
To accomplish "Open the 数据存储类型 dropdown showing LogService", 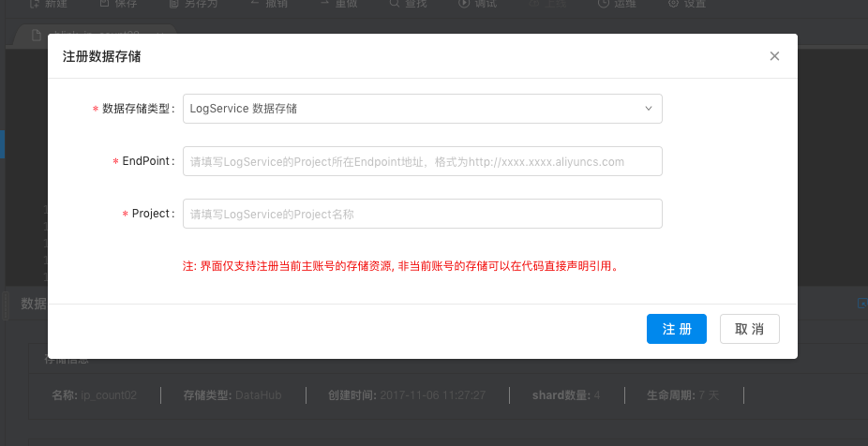I will [423, 109].
